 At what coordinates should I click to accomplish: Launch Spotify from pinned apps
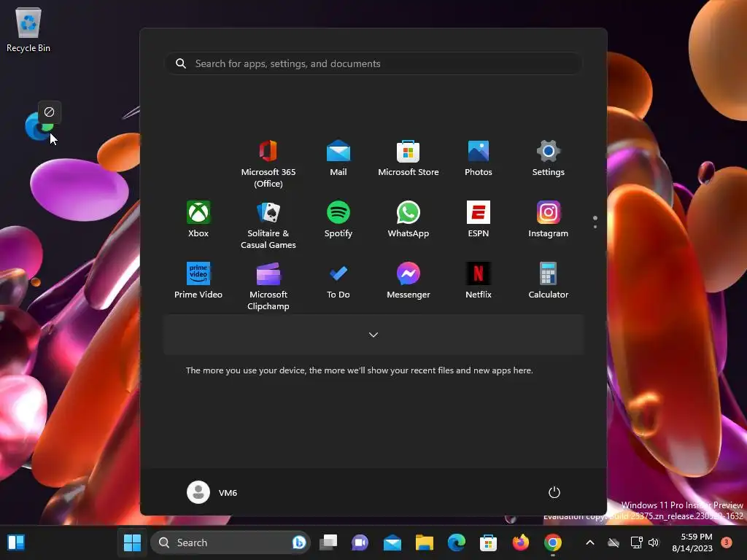pos(338,219)
